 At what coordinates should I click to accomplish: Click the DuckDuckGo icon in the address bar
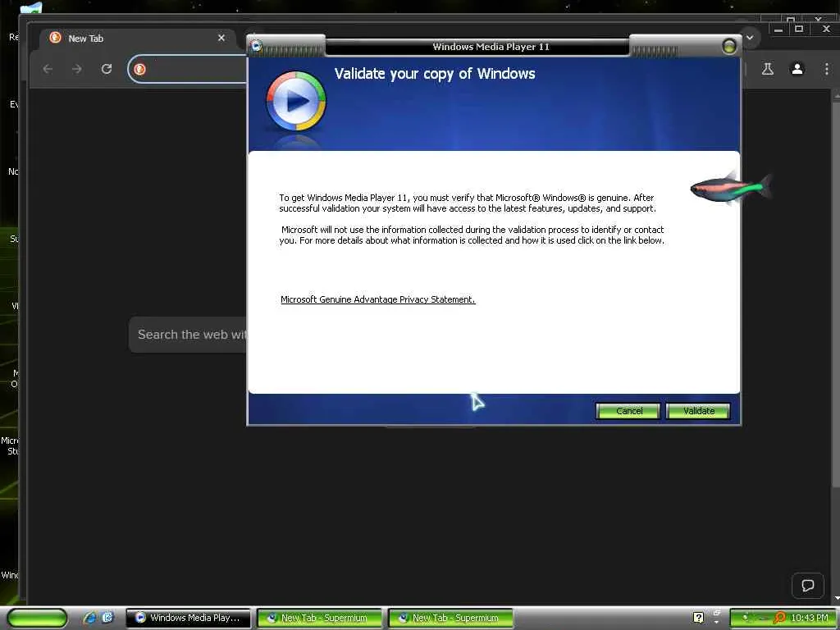click(x=139, y=69)
